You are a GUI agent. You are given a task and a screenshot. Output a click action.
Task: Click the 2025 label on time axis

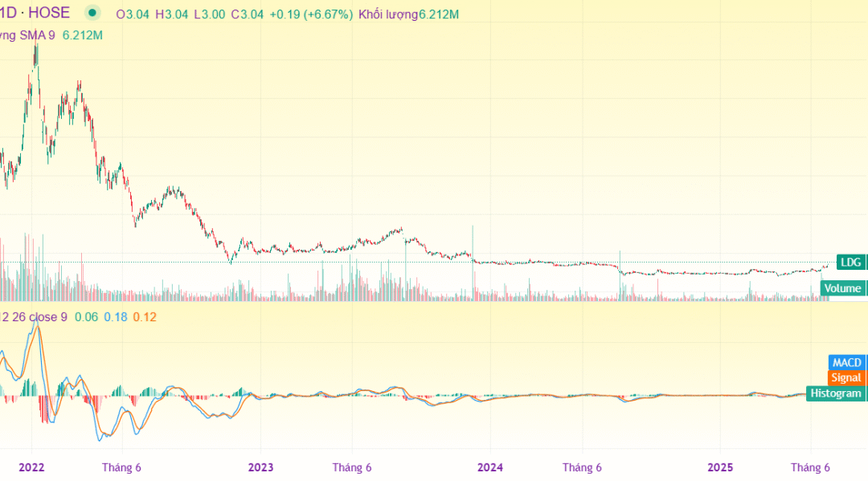pos(719,467)
